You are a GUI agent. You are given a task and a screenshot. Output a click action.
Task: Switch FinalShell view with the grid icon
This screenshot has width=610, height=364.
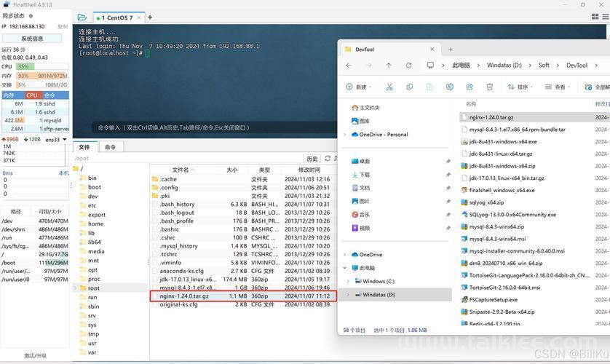pos(595,17)
